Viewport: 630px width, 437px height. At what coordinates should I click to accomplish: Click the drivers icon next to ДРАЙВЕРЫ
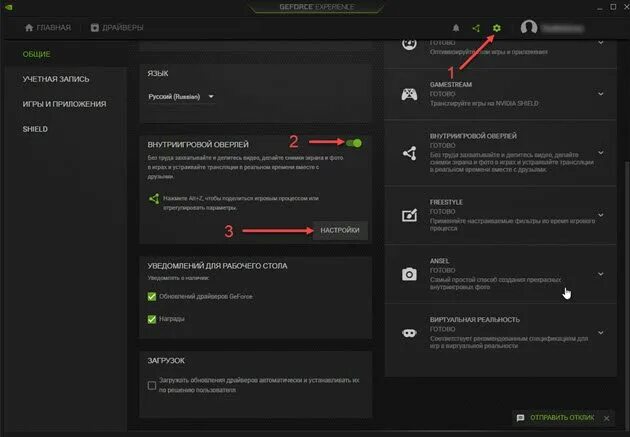(94, 28)
